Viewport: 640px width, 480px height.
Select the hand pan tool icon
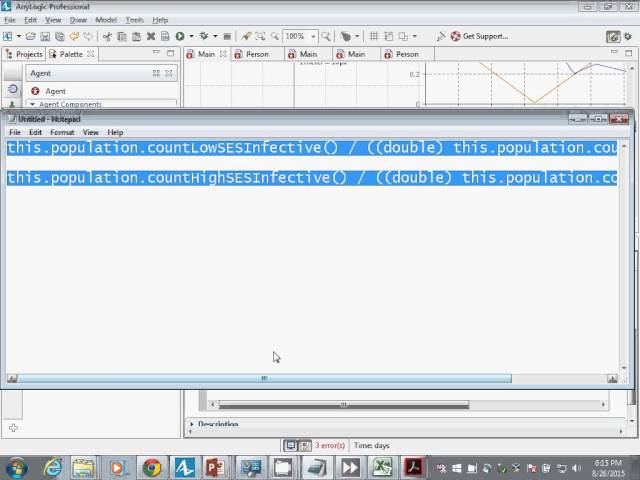tap(346, 36)
